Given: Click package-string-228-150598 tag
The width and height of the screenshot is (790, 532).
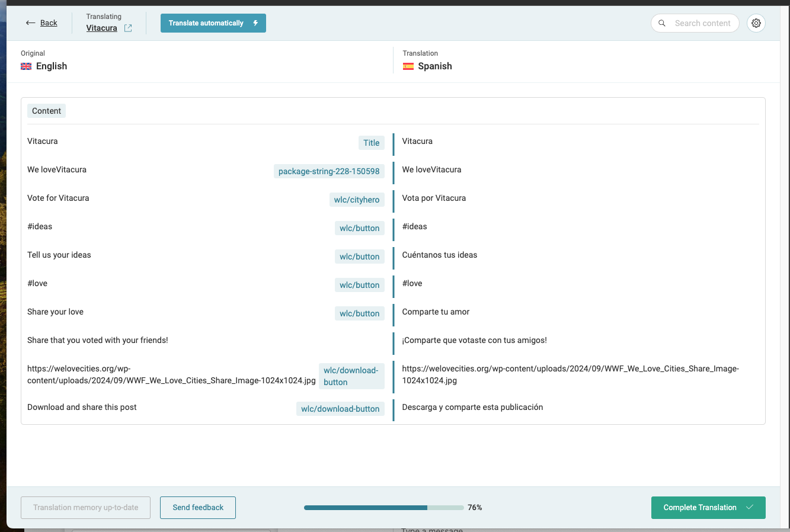Looking at the screenshot, I should pyautogui.click(x=329, y=171).
